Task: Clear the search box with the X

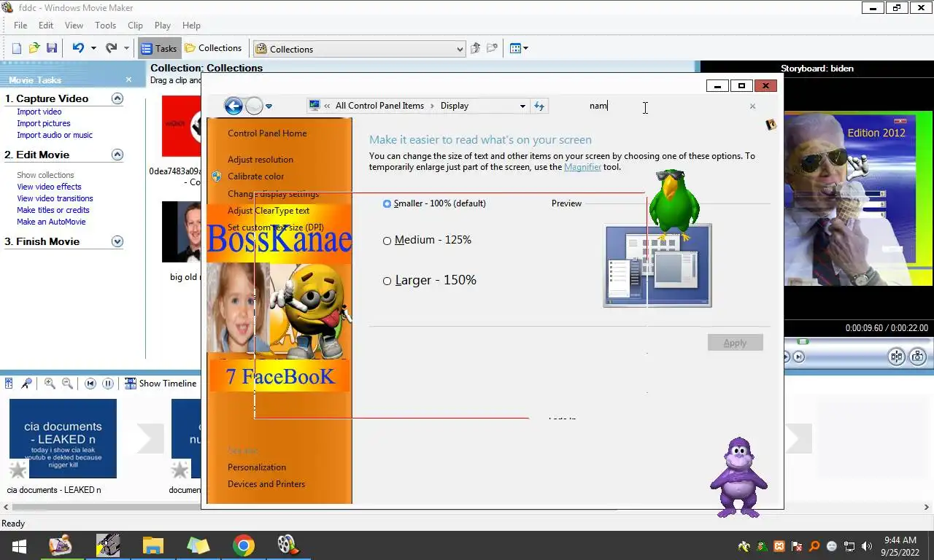Action: [752, 106]
